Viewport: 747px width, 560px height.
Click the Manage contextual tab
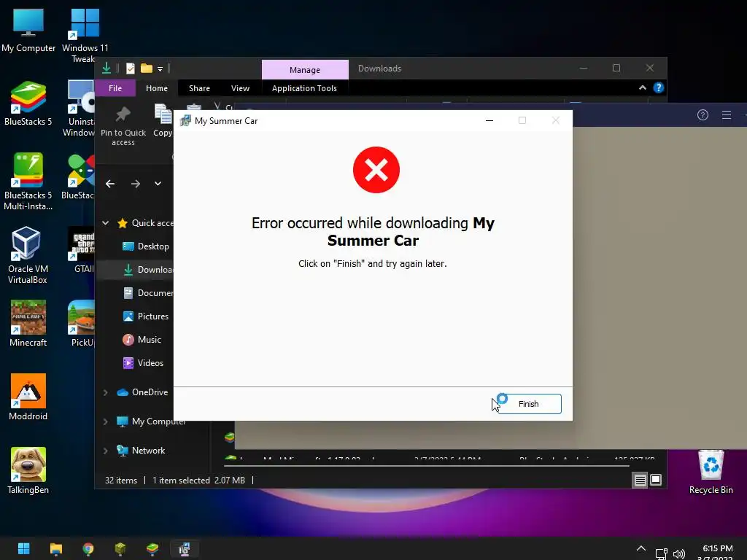[x=305, y=70]
